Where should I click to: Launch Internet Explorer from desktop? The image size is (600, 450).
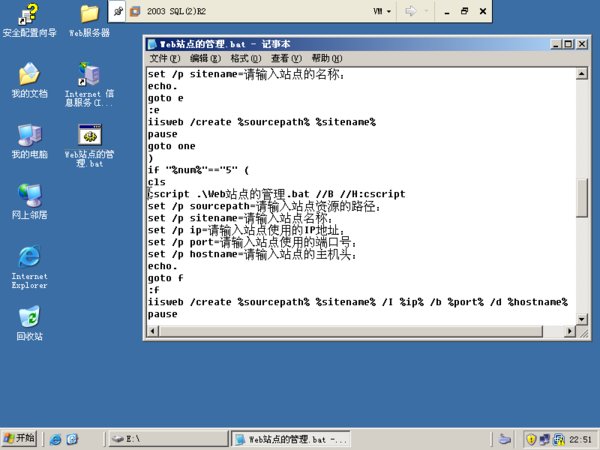(x=29, y=256)
